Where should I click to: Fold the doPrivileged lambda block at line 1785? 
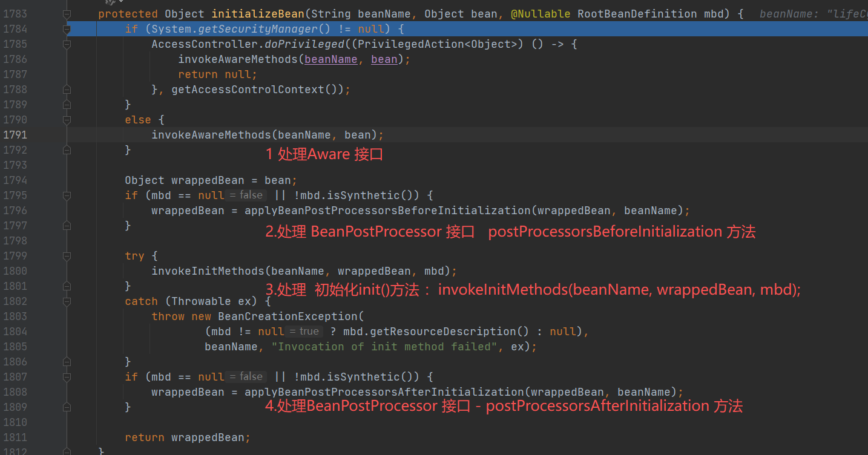[x=67, y=44]
